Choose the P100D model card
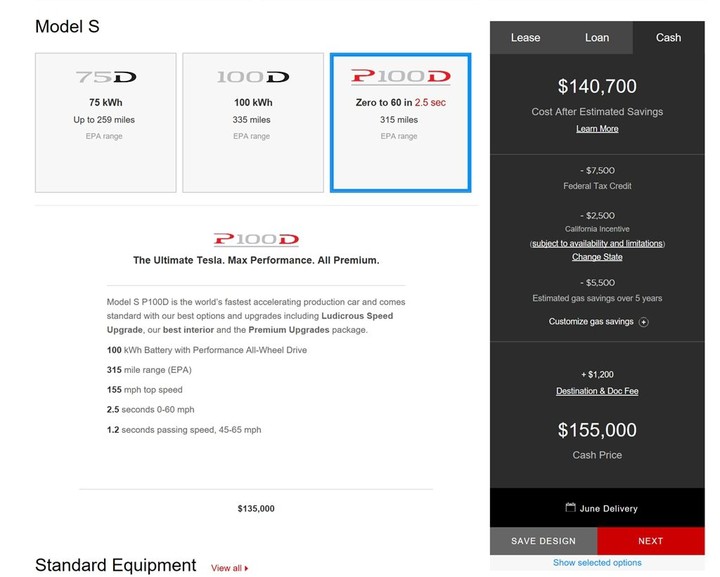The image size is (720, 577). point(400,123)
